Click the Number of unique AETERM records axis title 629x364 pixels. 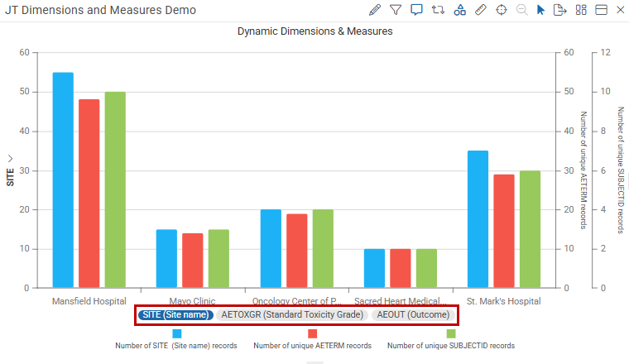click(583, 170)
